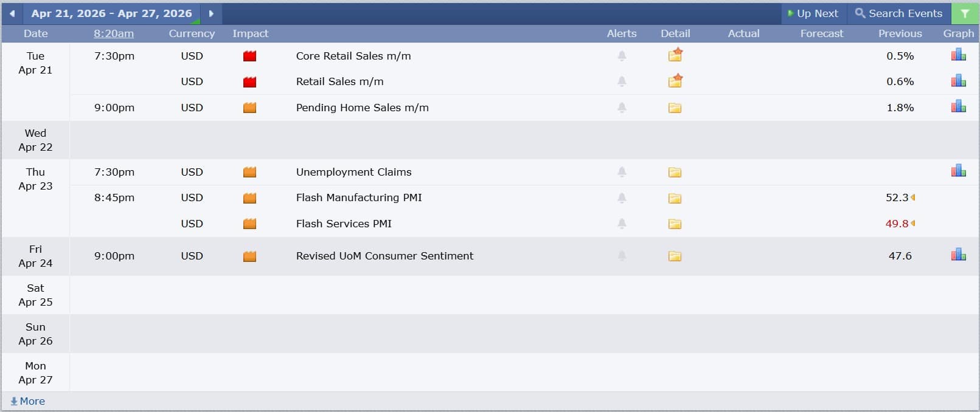Click the Up Next button
The width and height of the screenshot is (980, 412).
point(813,13)
